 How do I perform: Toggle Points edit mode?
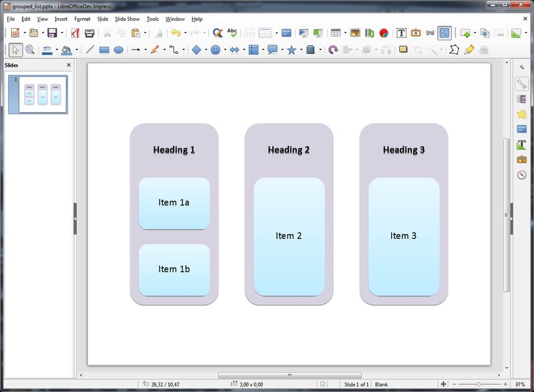click(454, 49)
